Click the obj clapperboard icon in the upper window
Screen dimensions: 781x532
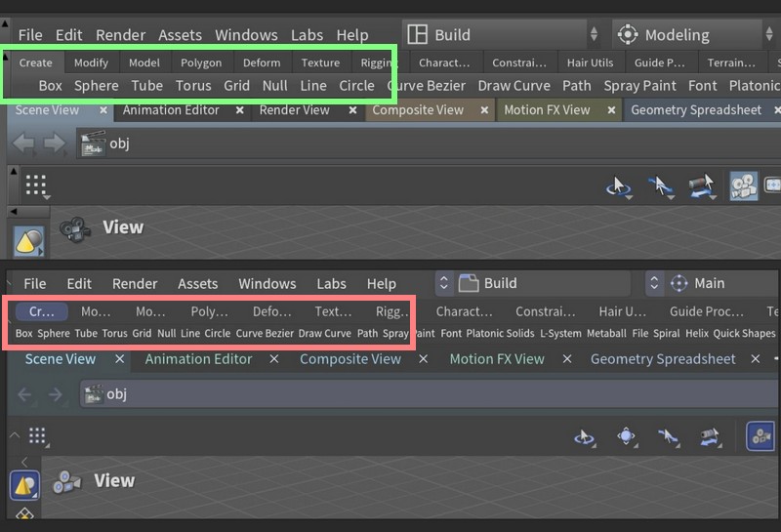click(x=93, y=143)
